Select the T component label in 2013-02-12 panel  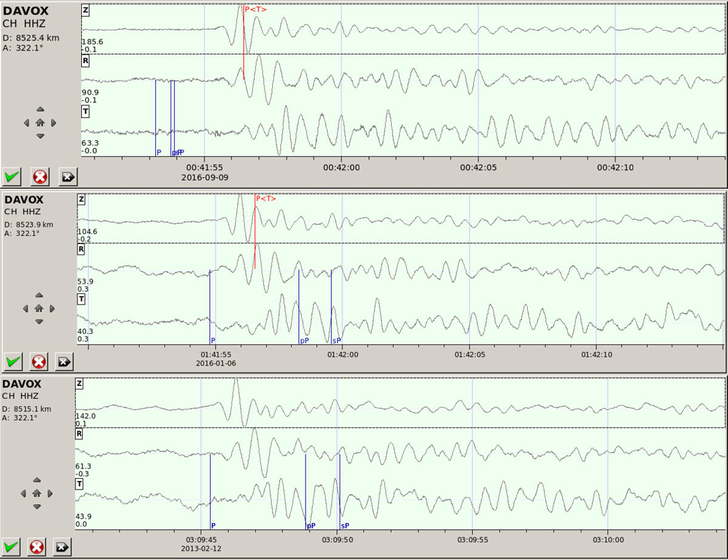[79, 484]
